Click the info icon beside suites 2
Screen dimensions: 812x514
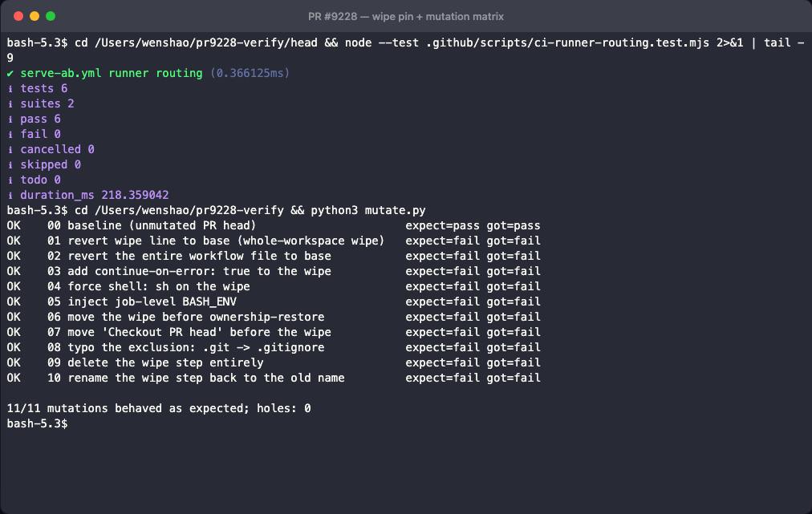(x=10, y=104)
